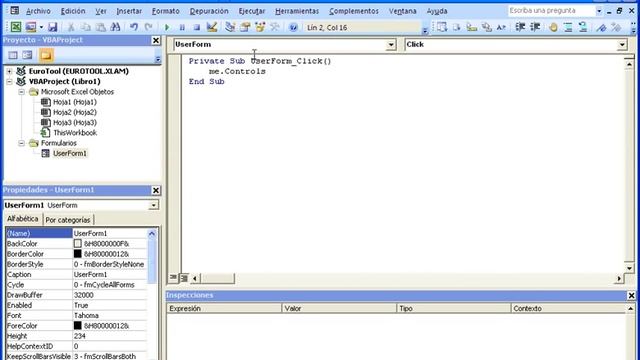Click List Properties/Methods icon

[x=442, y=27]
